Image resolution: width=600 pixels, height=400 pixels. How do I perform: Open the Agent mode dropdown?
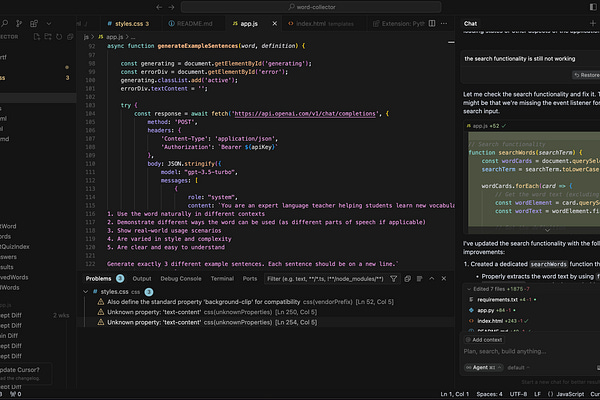coord(484,367)
